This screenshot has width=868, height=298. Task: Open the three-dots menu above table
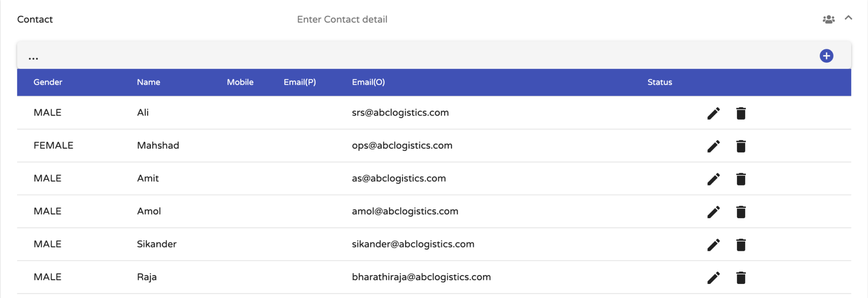pyautogui.click(x=33, y=59)
